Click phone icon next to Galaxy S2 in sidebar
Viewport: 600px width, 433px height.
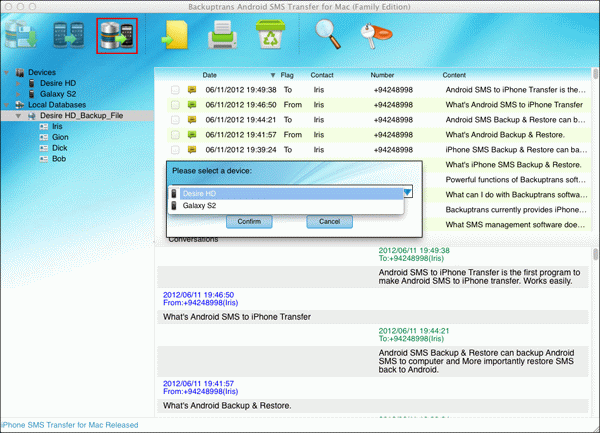(32, 94)
